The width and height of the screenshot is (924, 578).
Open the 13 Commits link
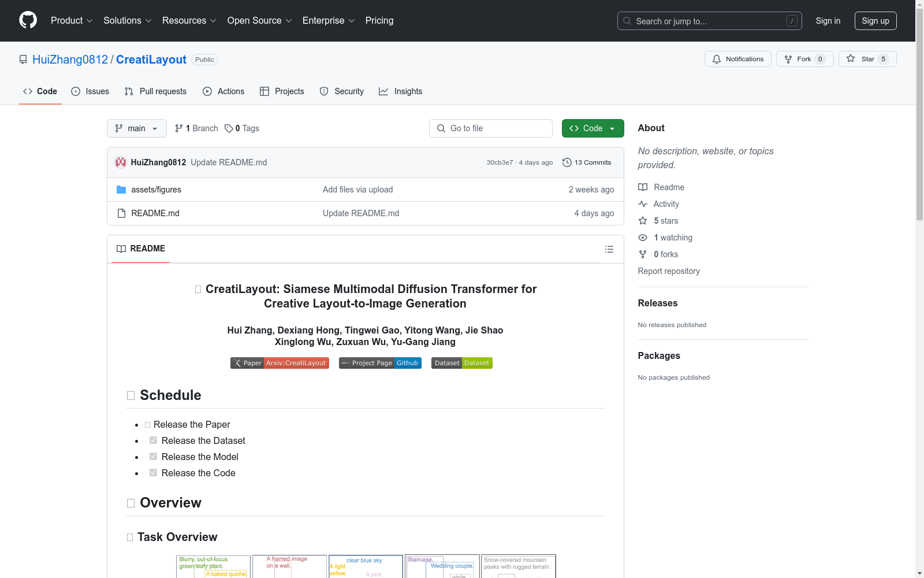[587, 162]
